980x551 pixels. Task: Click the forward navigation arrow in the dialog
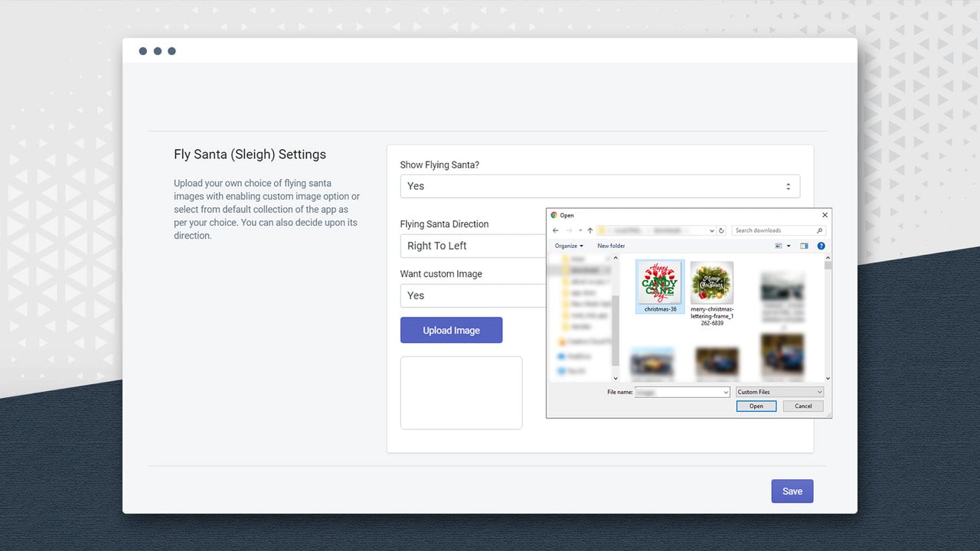(569, 230)
